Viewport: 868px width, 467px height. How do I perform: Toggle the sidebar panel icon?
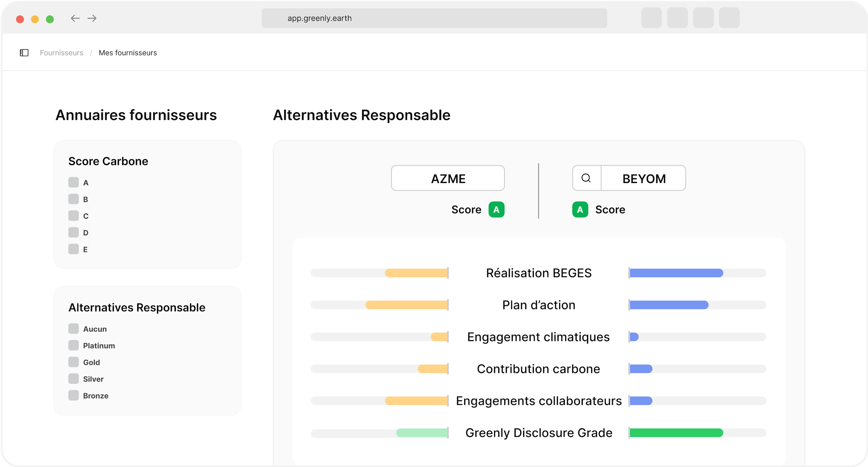point(24,53)
